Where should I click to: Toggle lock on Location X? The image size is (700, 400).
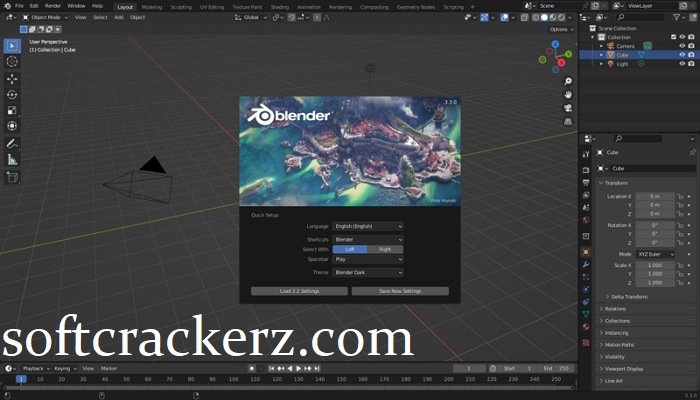click(679, 196)
